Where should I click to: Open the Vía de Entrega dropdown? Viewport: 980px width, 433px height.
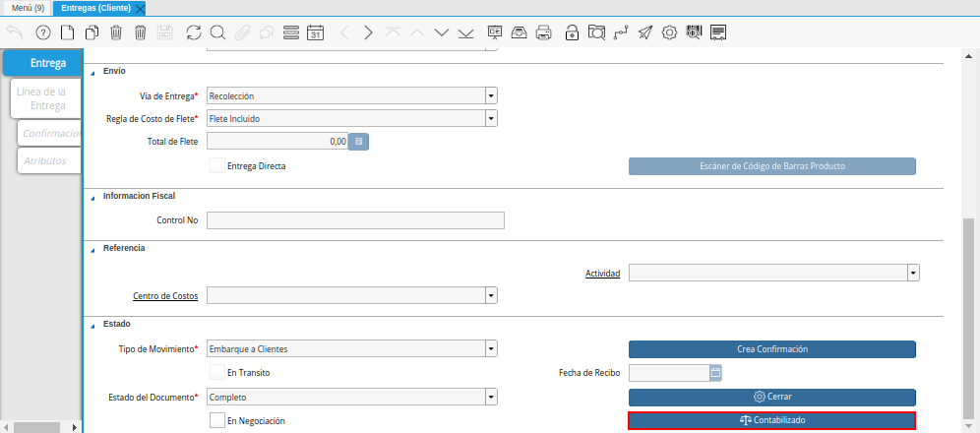[491, 96]
